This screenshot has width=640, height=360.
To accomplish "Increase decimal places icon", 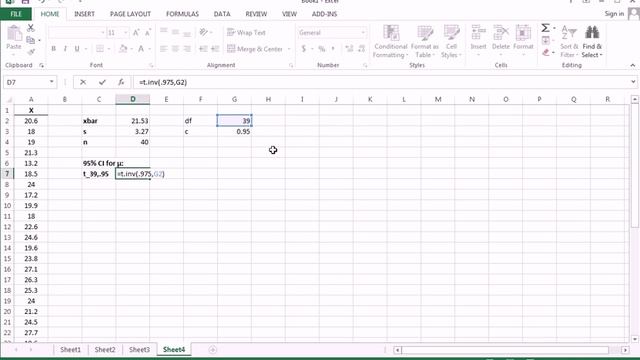I will point(349,49).
